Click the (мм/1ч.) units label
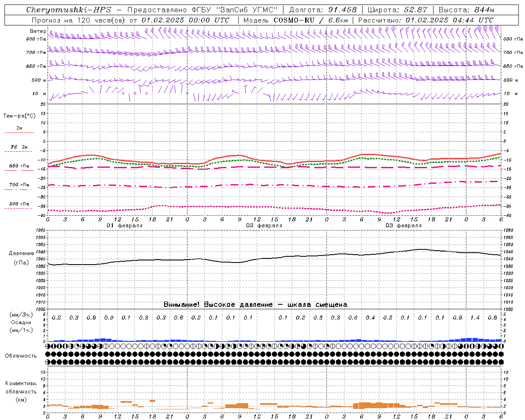525x420 pixels. point(21,330)
